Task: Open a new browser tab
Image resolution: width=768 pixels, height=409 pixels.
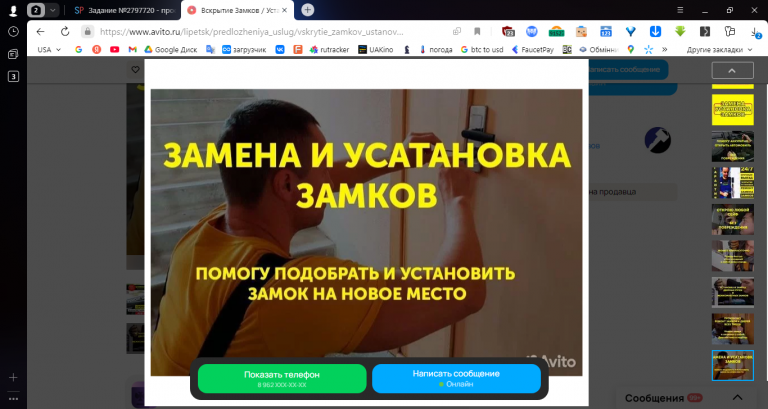Action: pos(307,10)
